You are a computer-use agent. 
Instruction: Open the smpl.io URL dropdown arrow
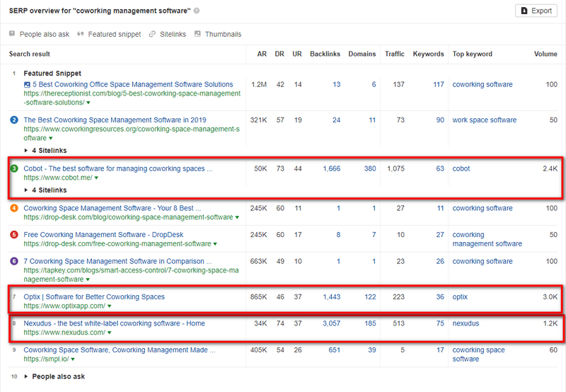[73, 359]
